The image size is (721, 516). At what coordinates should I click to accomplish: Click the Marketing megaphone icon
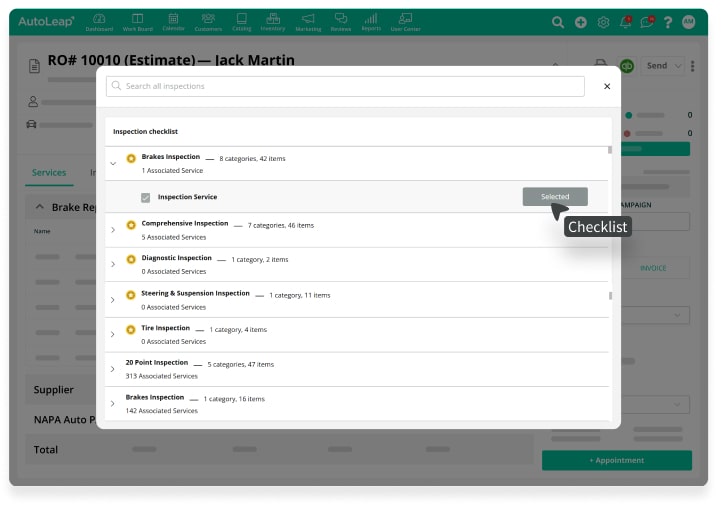[308, 21]
